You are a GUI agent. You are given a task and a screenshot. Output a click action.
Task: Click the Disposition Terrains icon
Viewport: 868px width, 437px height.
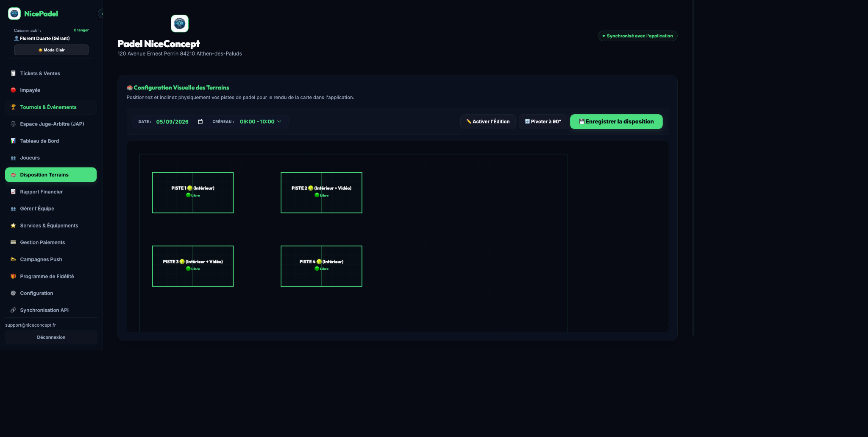pos(13,175)
